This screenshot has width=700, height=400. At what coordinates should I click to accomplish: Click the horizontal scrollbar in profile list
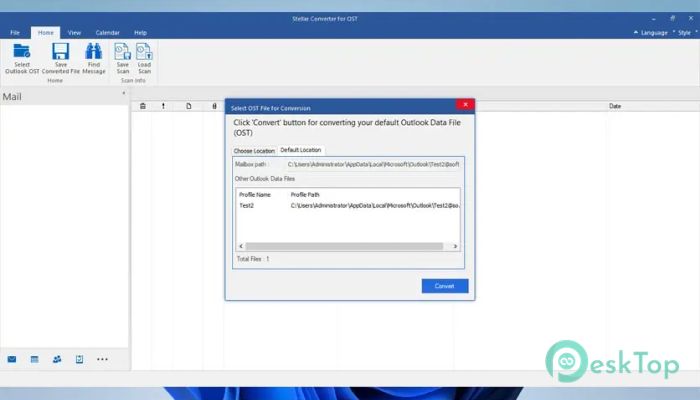(x=344, y=246)
